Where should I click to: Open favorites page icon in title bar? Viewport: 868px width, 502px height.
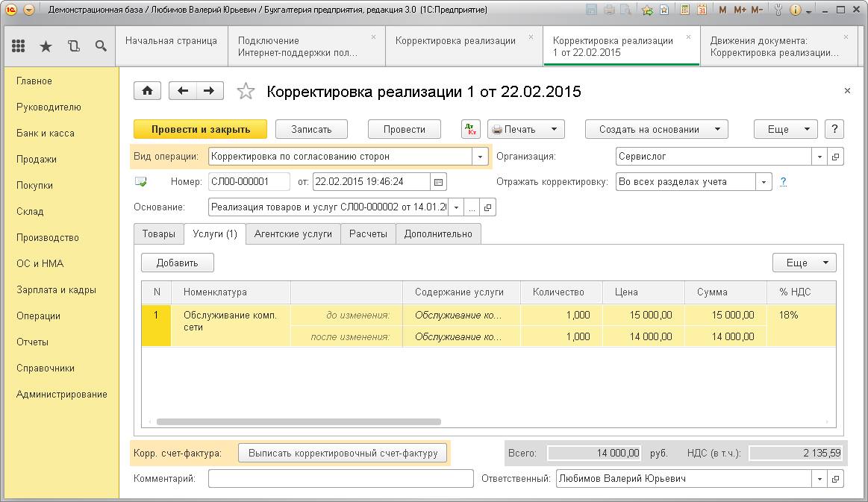pos(664,10)
